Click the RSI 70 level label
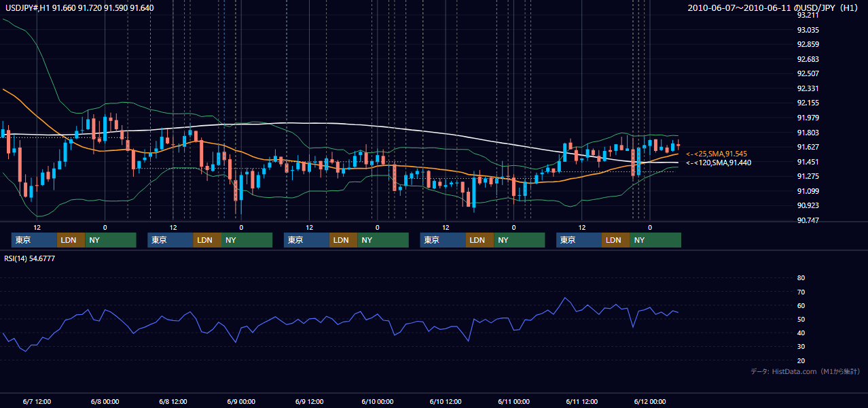 click(x=801, y=292)
